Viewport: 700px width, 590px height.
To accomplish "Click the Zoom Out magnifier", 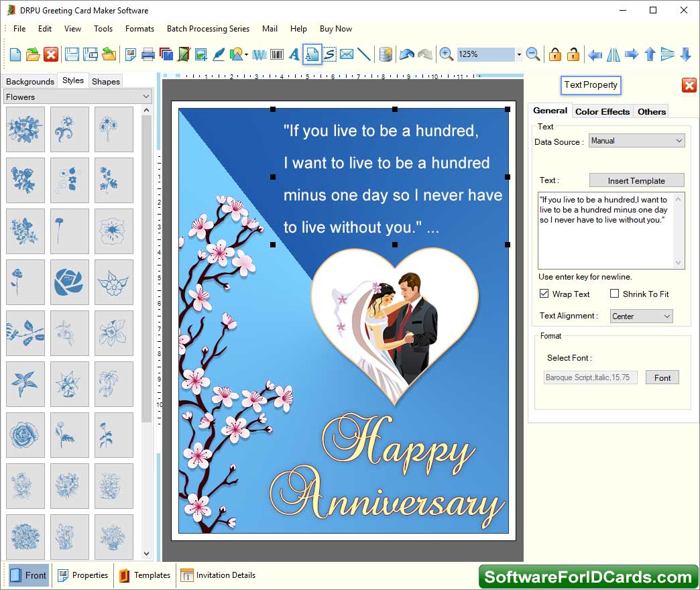I will coord(532,54).
